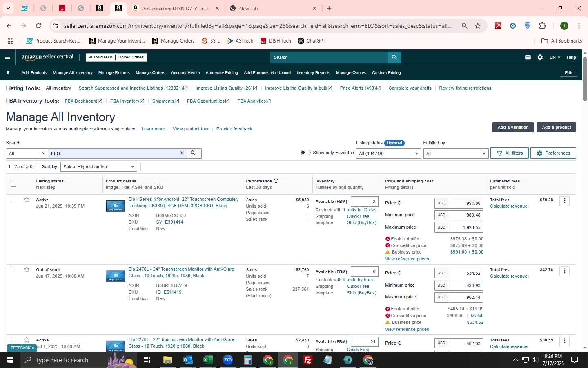The image size is (588, 368).
Task: Clear the ELO search term with X
Action: (x=182, y=153)
